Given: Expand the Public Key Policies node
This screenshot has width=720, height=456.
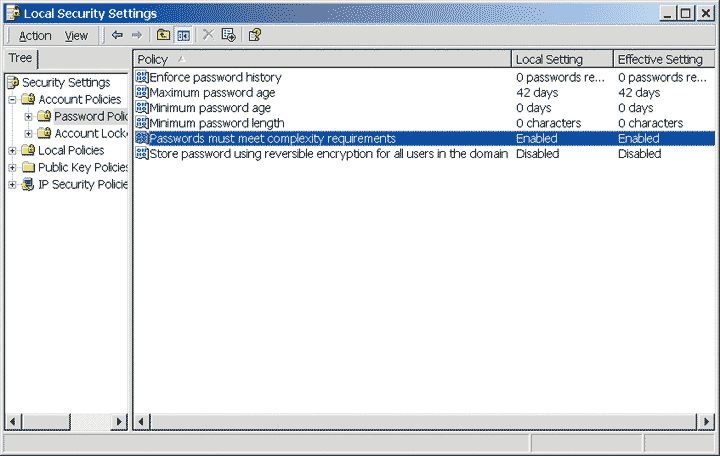Looking at the screenshot, I should pos(13,168).
